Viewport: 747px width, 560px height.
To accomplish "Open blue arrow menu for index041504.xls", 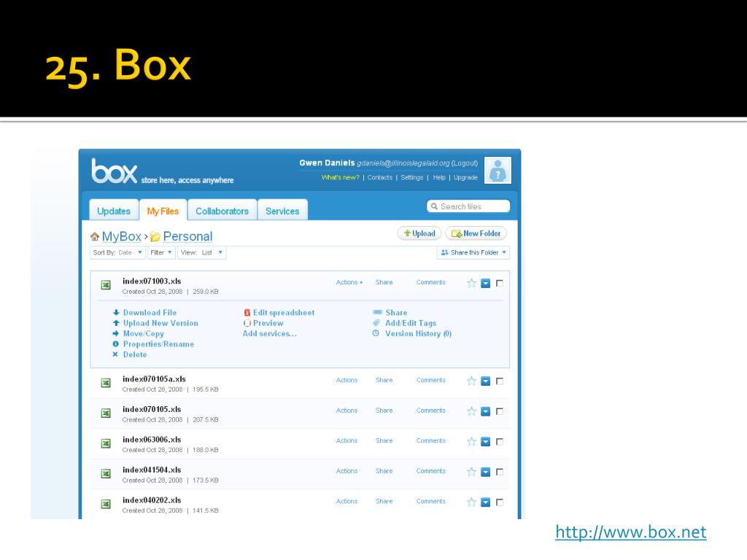I will [485, 472].
